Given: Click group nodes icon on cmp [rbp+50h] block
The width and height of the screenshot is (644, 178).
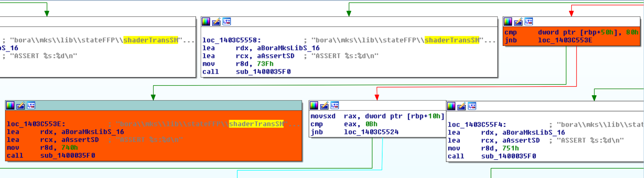Looking at the screenshot, I should coord(529,22).
